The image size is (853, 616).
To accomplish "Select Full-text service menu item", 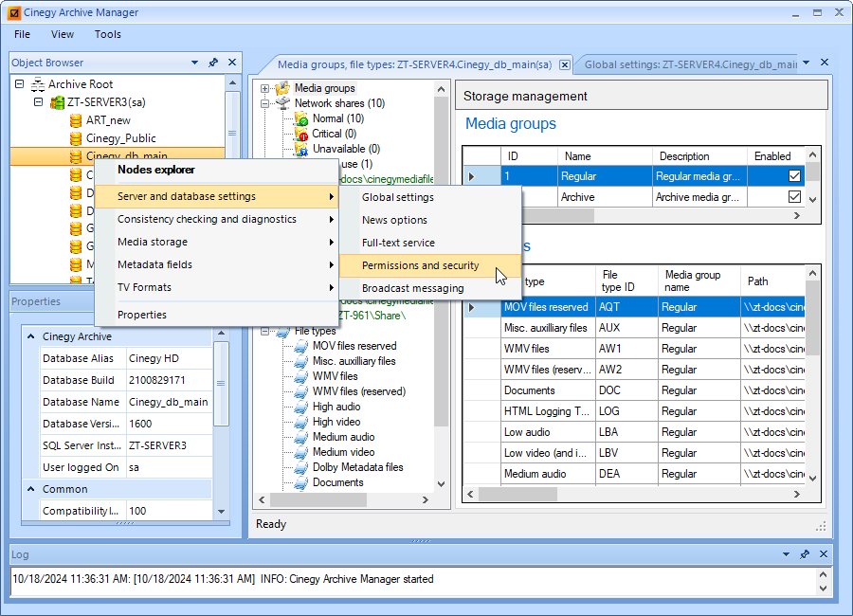I will [x=429, y=243].
